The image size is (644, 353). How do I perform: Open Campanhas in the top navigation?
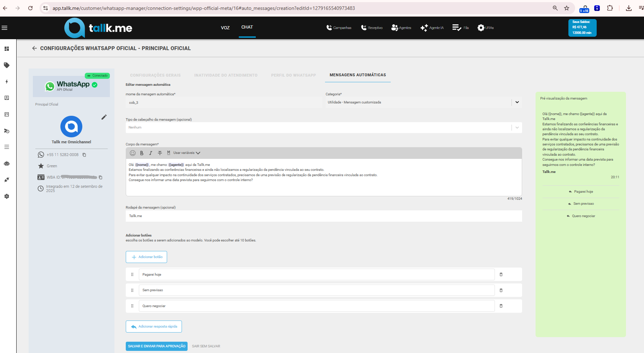coord(339,28)
